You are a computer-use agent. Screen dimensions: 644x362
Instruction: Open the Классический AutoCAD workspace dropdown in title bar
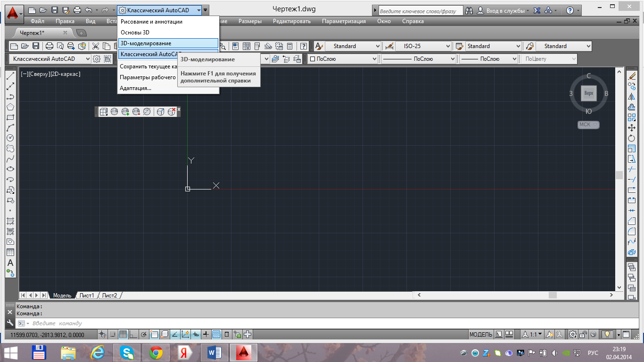pos(159,10)
